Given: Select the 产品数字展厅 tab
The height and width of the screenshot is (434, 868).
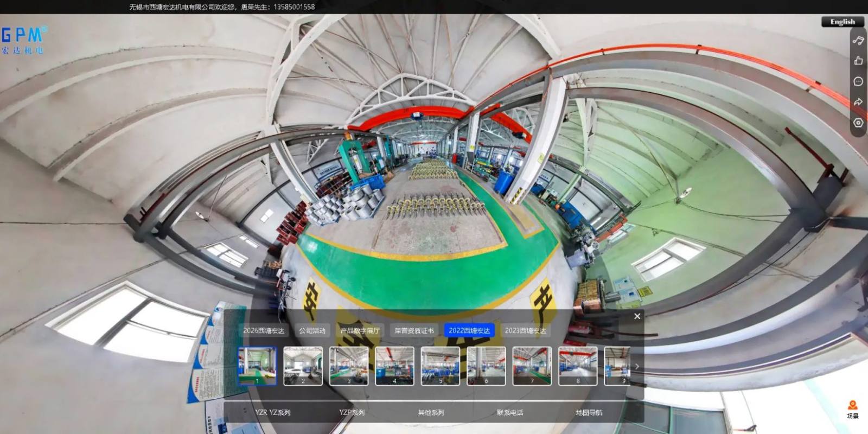Looking at the screenshot, I should [x=360, y=330].
